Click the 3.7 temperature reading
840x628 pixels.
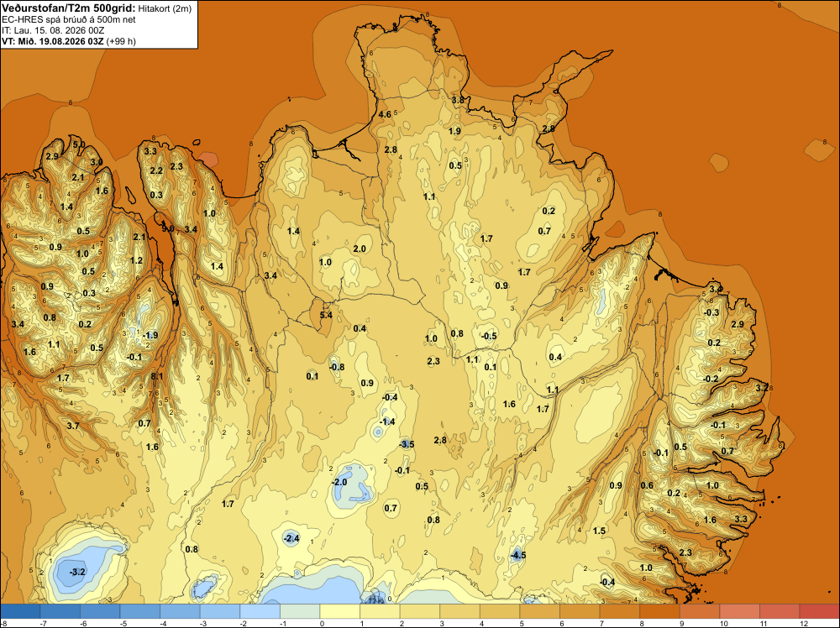point(73,427)
